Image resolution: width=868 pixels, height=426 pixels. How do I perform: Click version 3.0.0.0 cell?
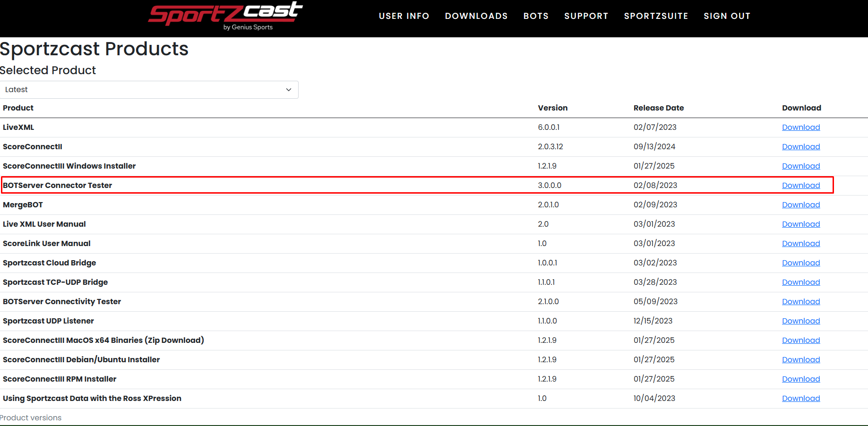(x=550, y=185)
